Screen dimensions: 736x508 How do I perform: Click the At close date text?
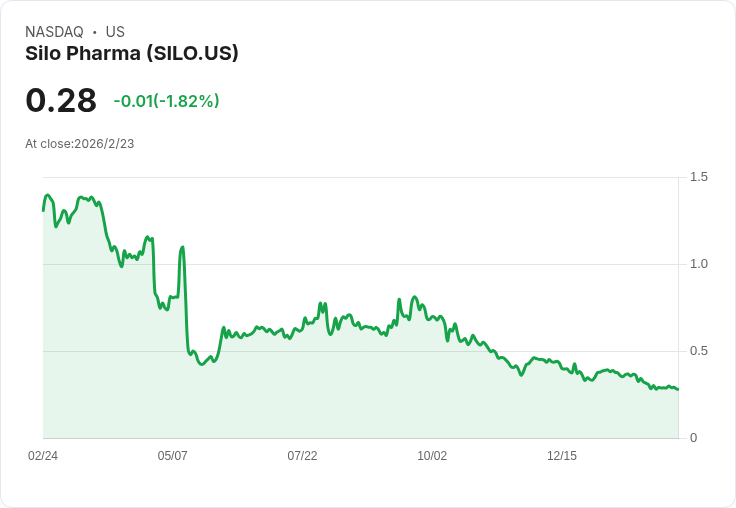click(80, 144)
